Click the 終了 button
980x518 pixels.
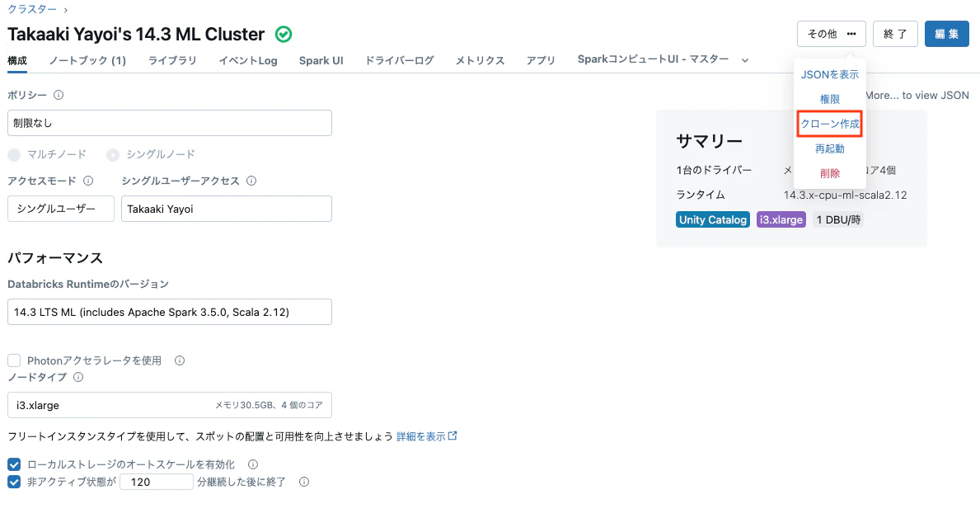[895, 34]
